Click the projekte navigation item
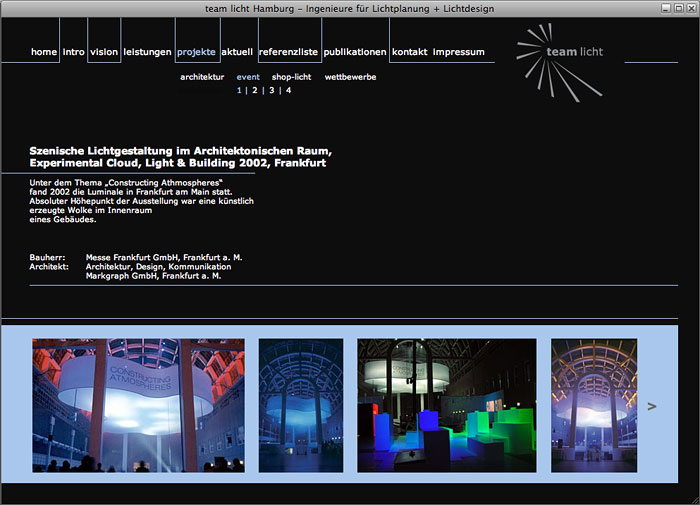The image size is (700, 505). point(196,52)
